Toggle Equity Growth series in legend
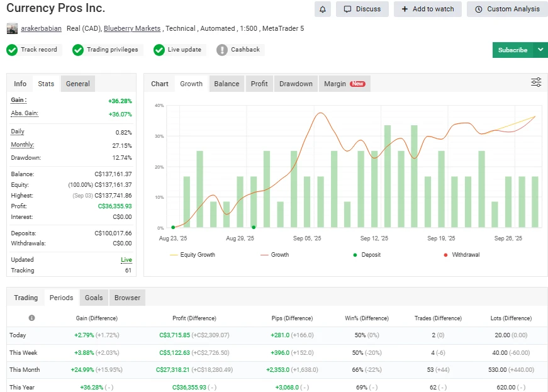 193,255
